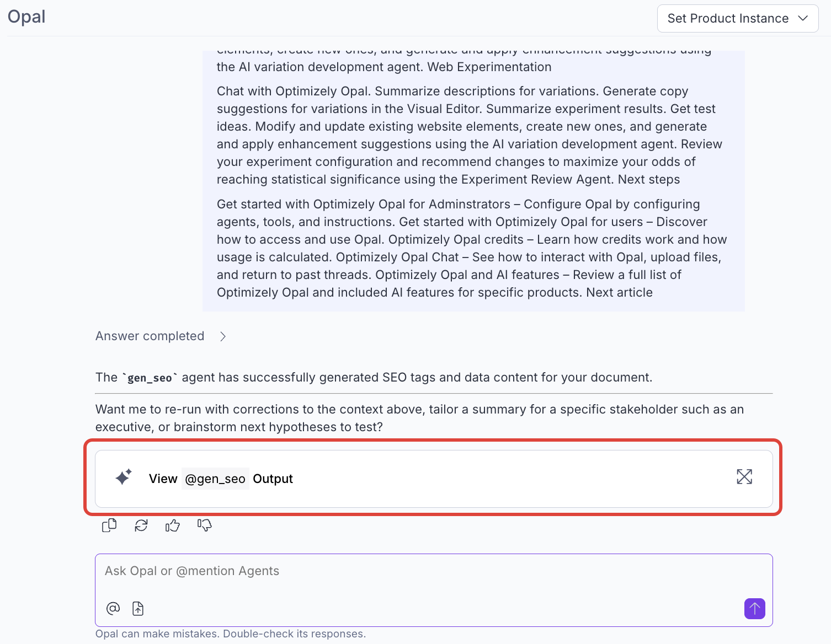Expand the gen_seo output to full view
831x644 pixels.
[x=744, y=477]
